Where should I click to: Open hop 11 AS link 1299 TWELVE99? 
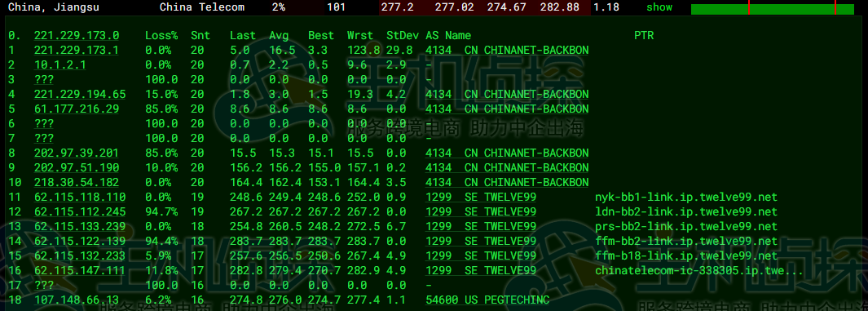[x=481, y=197]
